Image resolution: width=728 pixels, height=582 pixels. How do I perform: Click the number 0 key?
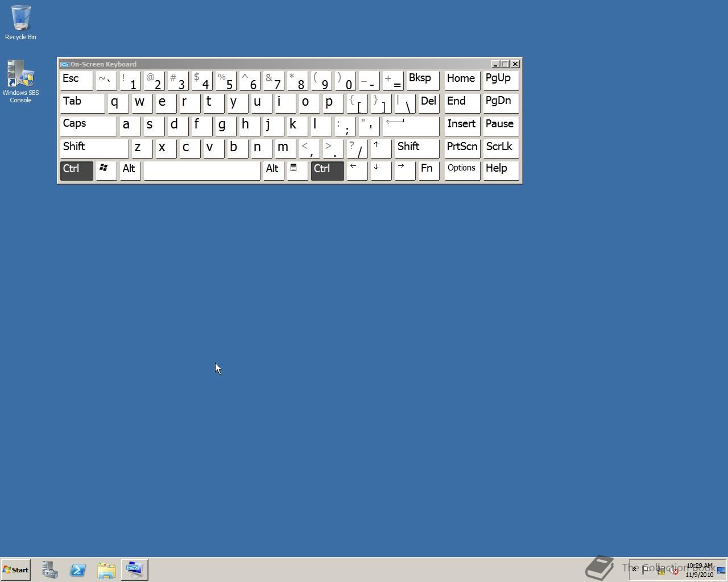pyautogui.click(x=345, y=80)
